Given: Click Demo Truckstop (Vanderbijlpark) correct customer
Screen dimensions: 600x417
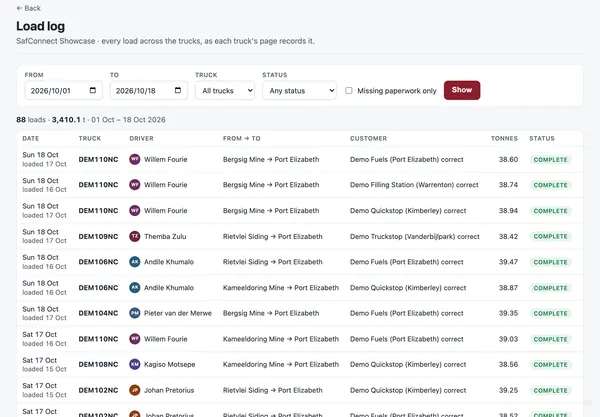Looking at the screenshot, I should click(x=414, y=236).
